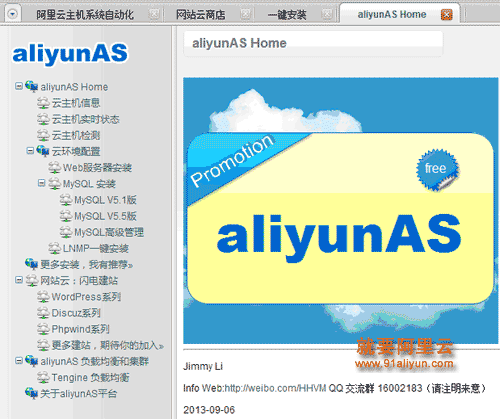Open 云主机信息 in the sidebar tree
500x419 pixels.
76,103
